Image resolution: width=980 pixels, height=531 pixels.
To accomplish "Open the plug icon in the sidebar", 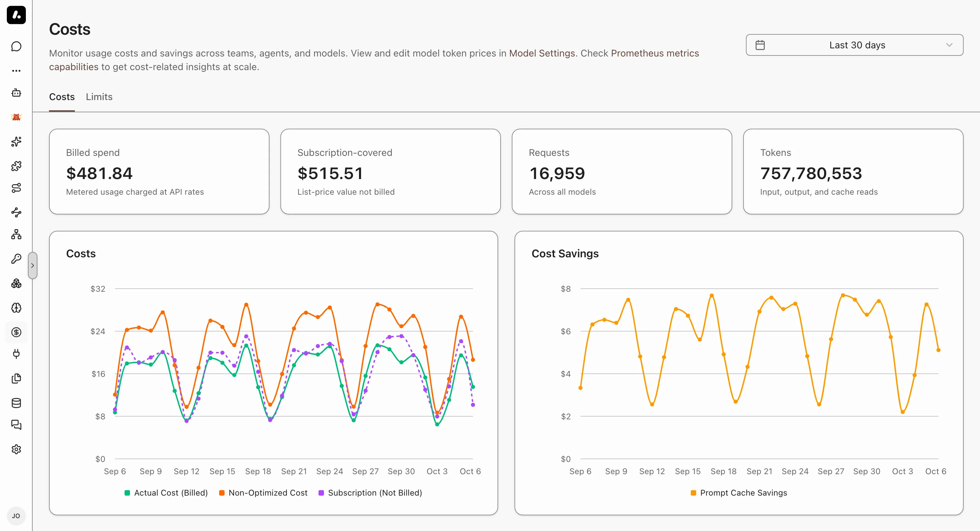I will coord(16,354).
